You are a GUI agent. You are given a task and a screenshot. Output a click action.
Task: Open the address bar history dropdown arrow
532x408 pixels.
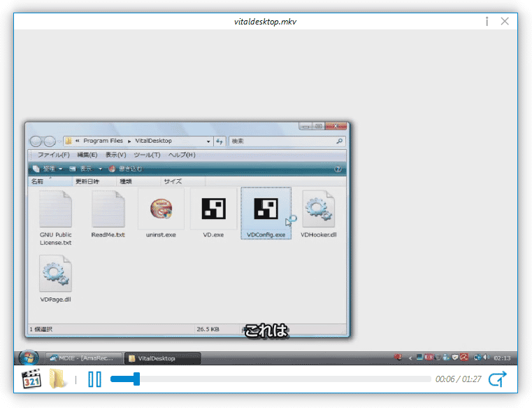click(x=208, y=141)
